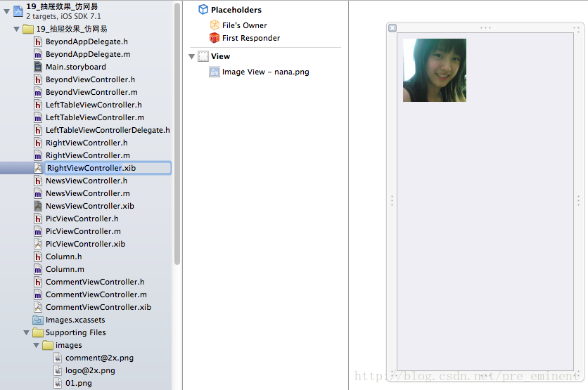Viewport: 588px width, 390px height.
Task: Select the File's Owner cube icon
Action: (x=215, y=25)
